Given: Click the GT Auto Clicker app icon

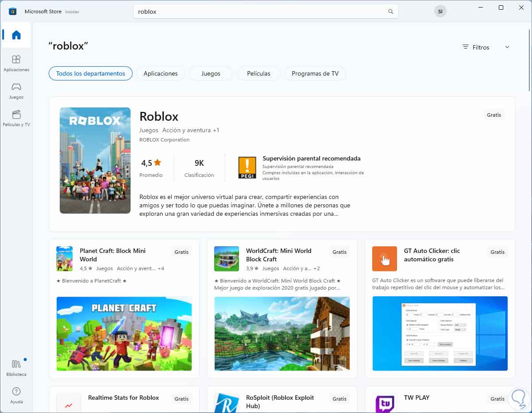Looking at the screenshot, I should pyautogui.click(x=385, y=259).
